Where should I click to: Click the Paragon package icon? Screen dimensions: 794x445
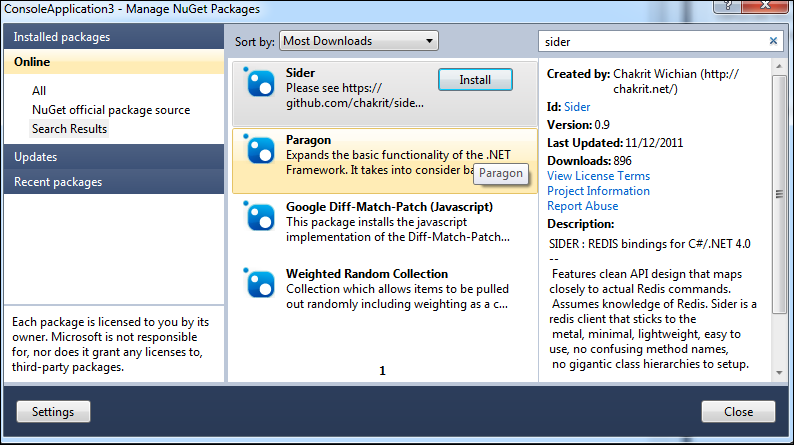[260, 150]
